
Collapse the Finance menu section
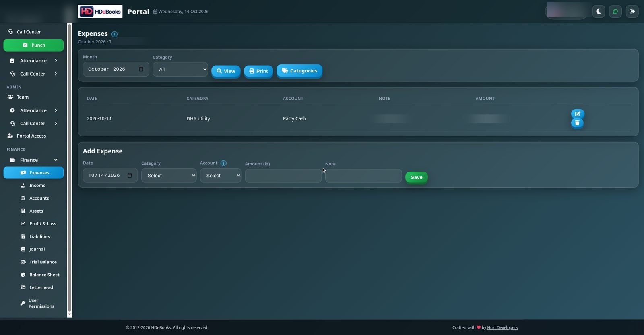click(x=33, y=160)
